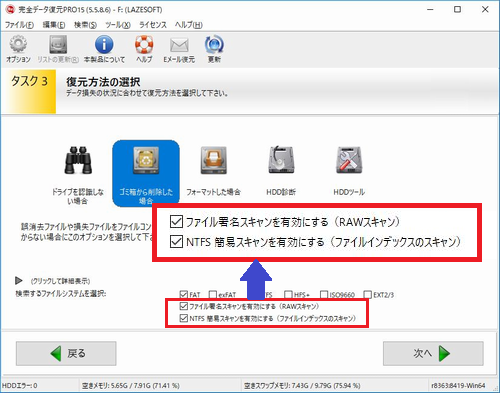This screenshot has width=500, height=393.
Task: Choose フォーマットした場合 drive icon
Action: 213,160
